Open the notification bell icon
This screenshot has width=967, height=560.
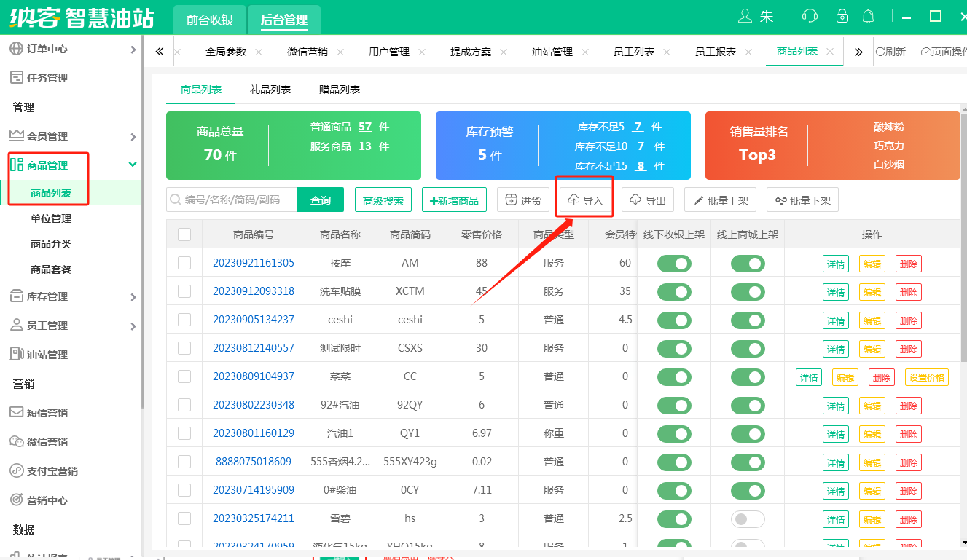pyautogui.click(x=868, y=16)
